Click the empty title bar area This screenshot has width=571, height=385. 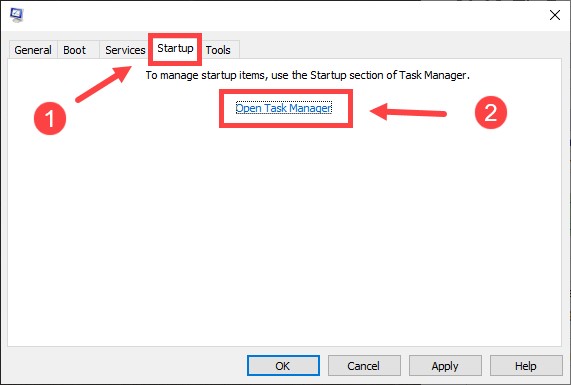[284, 15]
